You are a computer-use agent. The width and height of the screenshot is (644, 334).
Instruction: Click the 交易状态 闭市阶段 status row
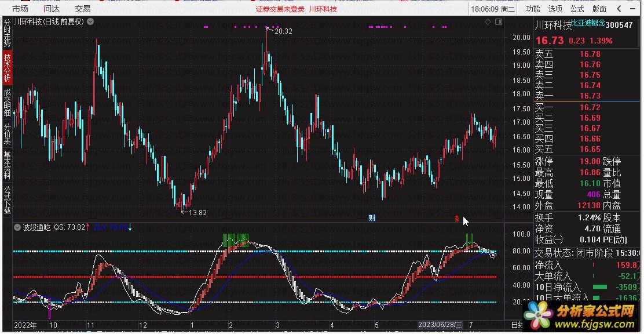point(587,253)
